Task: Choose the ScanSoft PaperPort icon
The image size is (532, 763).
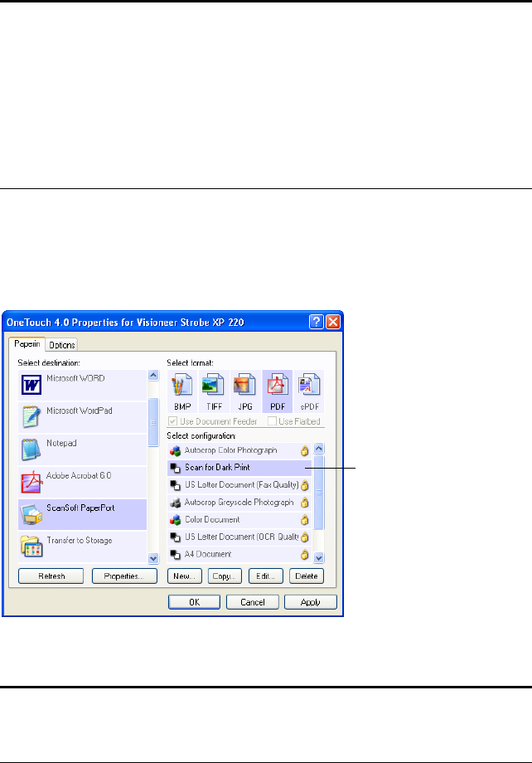Action: point(31,514)
